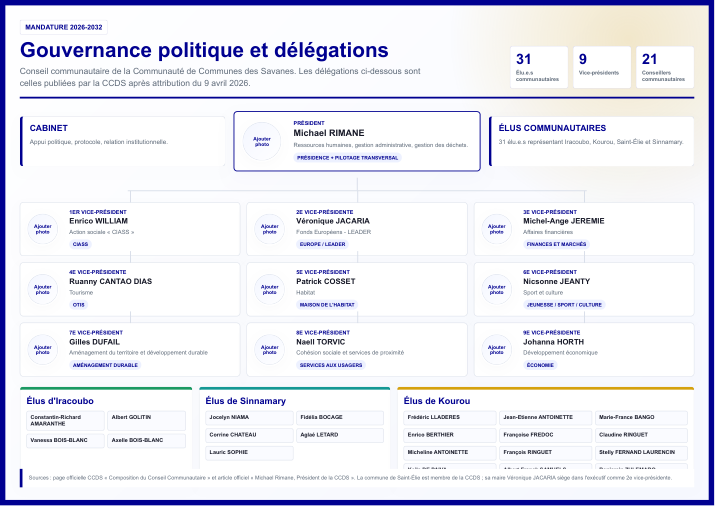Image resolution: width=715 pixels, height=506 pixels.
Task: Select the 21 Conseillers communautaires stat card
Action: (x=665, y=67)
